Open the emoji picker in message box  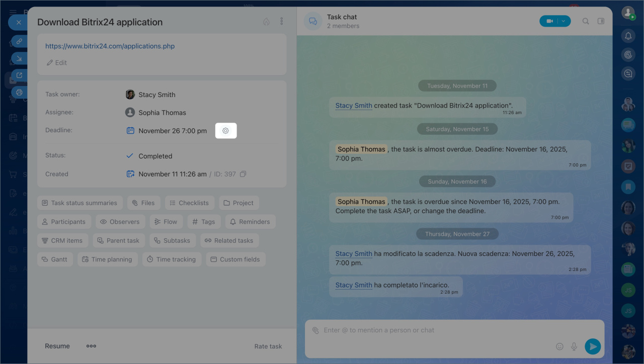tap(559, 346)
